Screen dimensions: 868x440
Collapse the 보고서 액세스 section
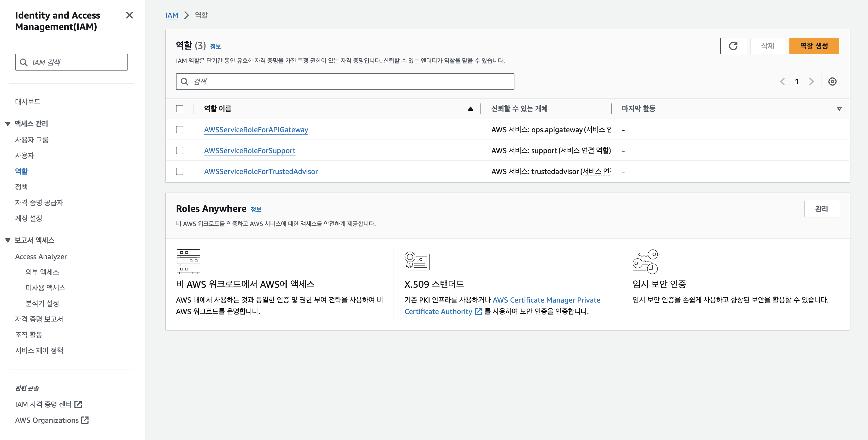8,240
